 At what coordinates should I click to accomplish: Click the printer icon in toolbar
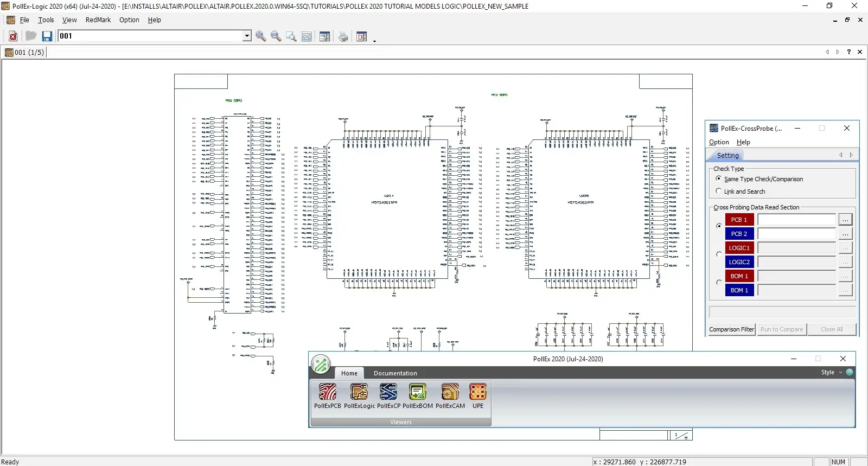343,36
